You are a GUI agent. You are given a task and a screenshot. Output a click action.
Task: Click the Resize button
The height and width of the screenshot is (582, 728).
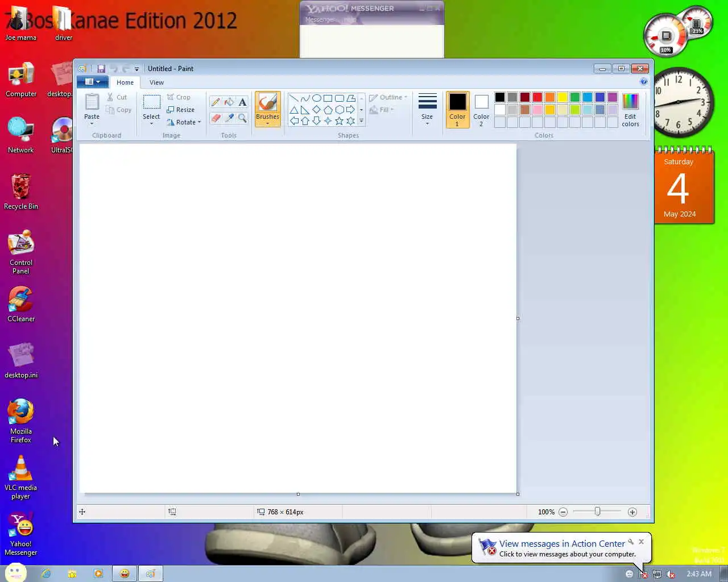pos(181,110)
